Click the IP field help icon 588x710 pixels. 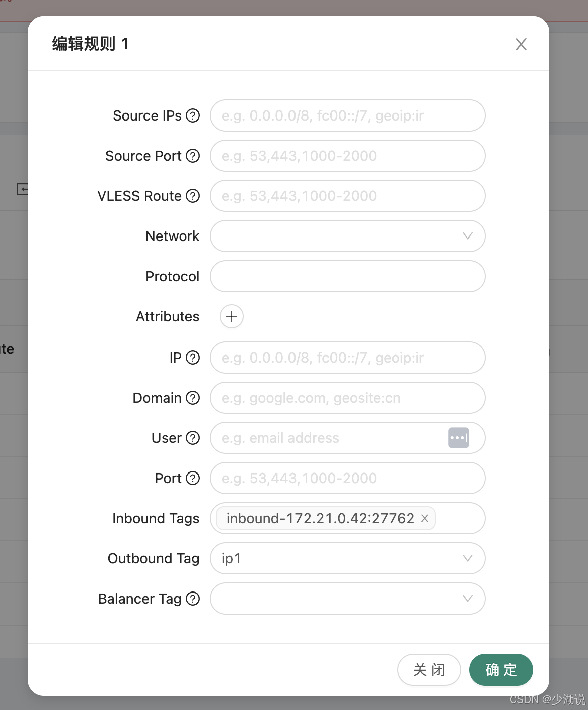(x=193, y=358)
